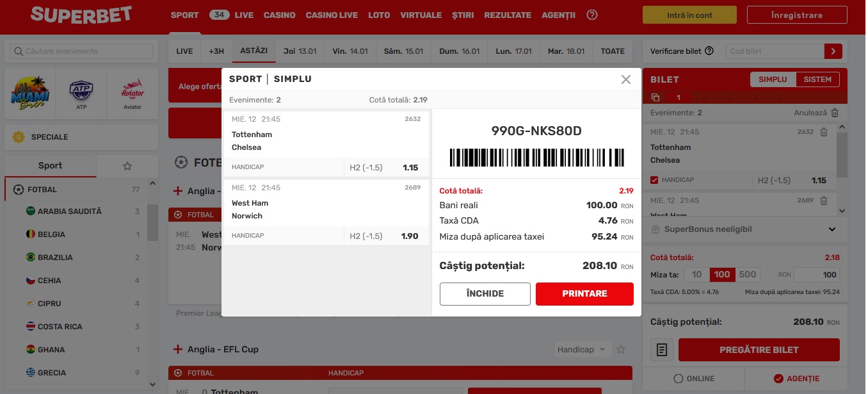The width and height of the screenshot is (868, 394).
Task: Click the Cehia flag icon
Action: [x=30, y=281]
